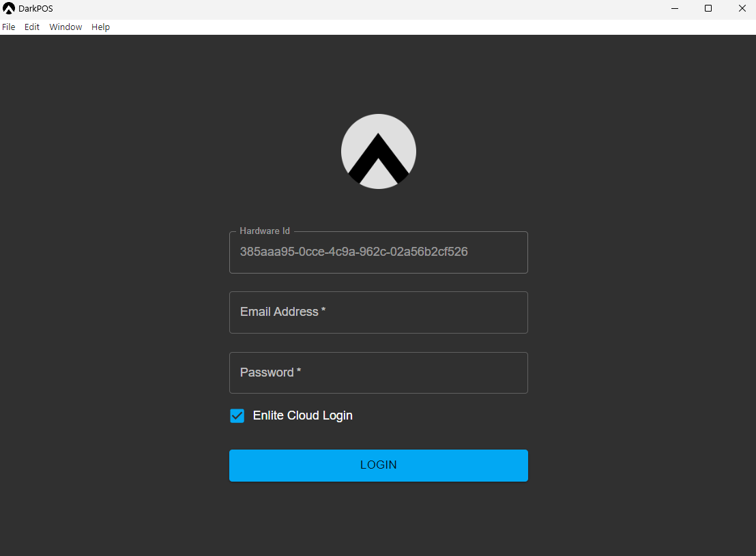Maximize the DarkPOS window
The width and height of the screenshot is (756, 556).
(708, 8)
